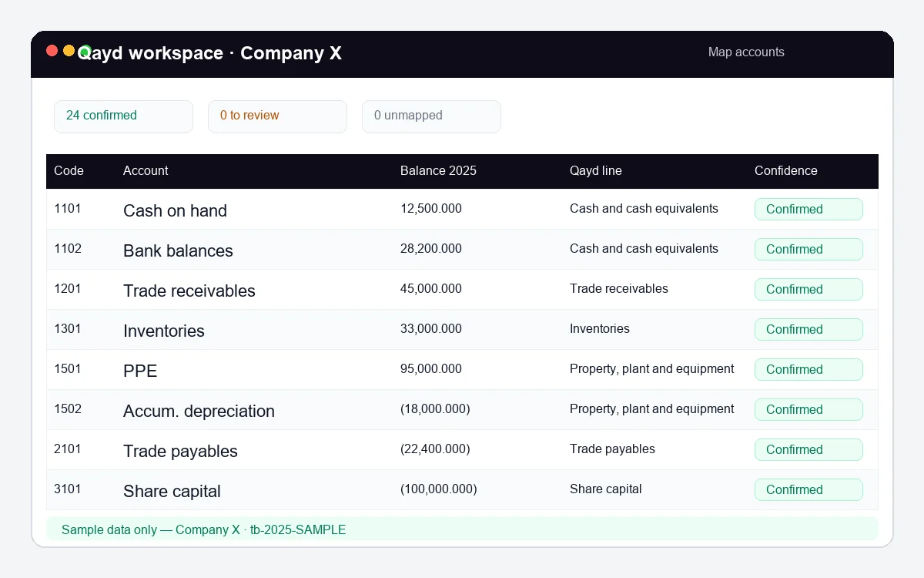
Task: Click the "Trade payables" account name
Action: 180,451
